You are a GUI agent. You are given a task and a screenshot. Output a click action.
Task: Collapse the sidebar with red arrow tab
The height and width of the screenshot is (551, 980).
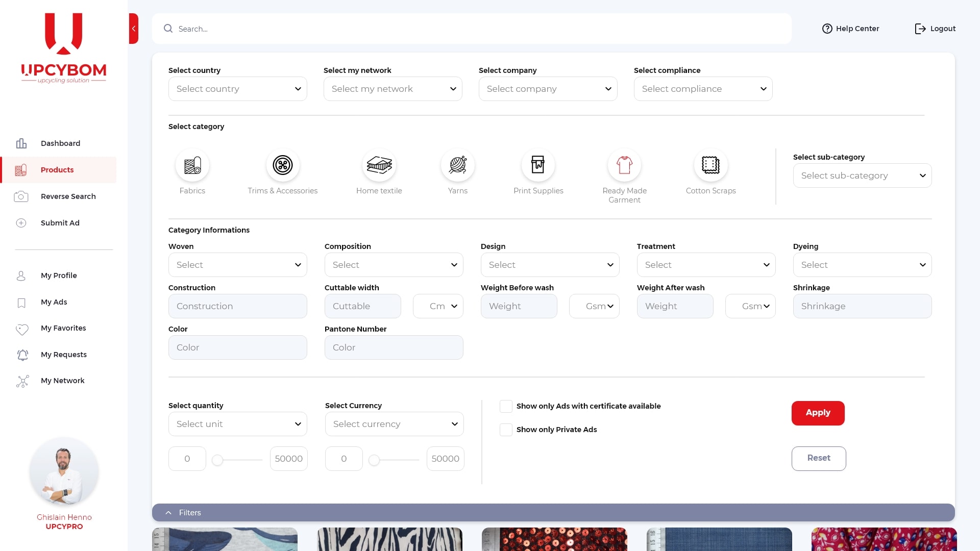tap(134, 29)
